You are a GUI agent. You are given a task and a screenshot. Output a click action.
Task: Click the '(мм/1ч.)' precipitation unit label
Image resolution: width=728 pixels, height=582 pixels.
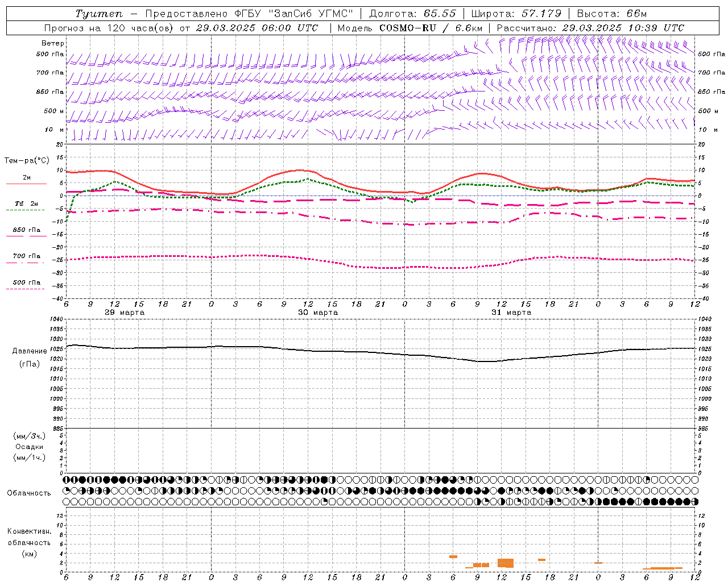[30, 458]
